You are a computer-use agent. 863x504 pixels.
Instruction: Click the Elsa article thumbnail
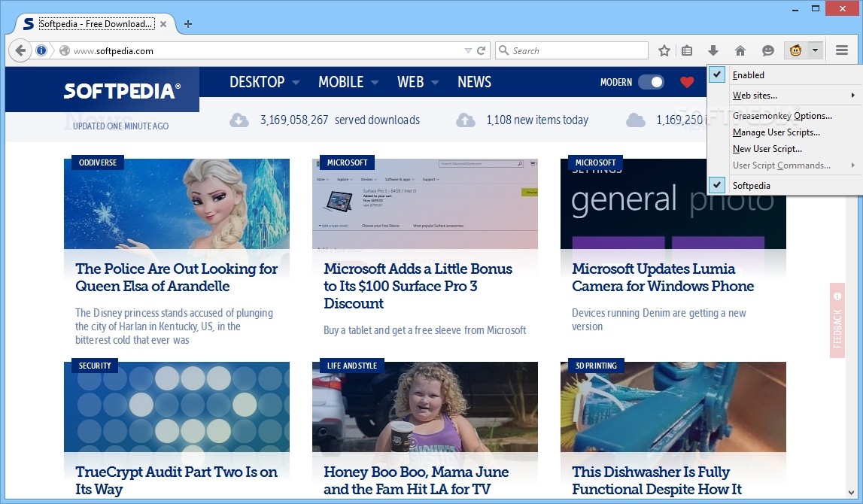177,204
